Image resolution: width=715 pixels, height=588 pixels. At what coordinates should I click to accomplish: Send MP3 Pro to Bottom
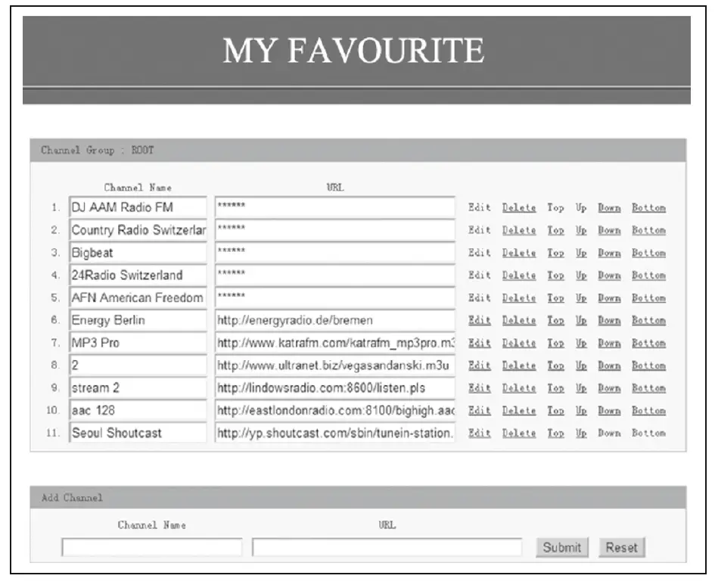pyautogui.click(x=648, y=343)
